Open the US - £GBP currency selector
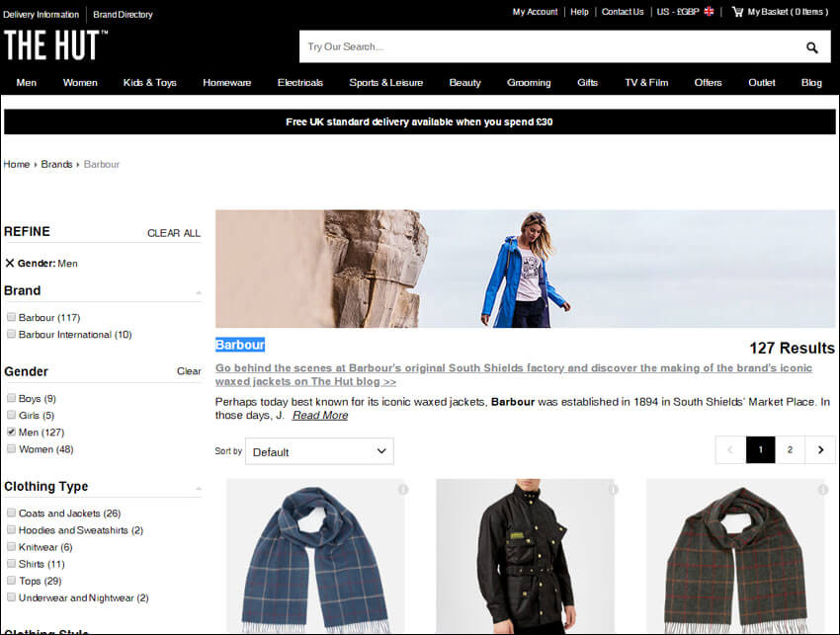The height and width of the screenshot is (635, 840). coord(685,12)
